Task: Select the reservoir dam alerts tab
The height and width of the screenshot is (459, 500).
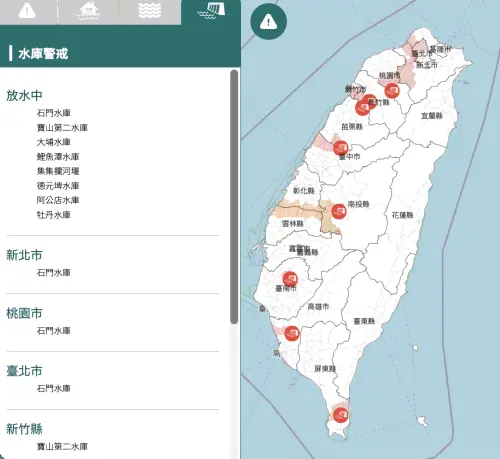Action: [211, 12]
